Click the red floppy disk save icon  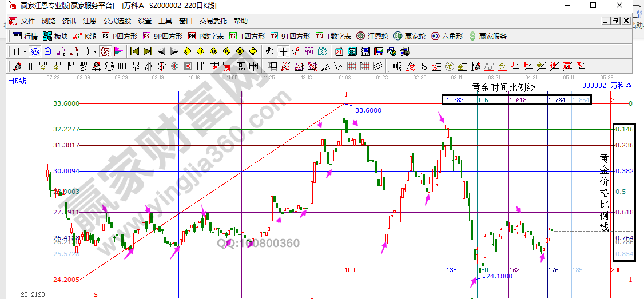point(378,51)
